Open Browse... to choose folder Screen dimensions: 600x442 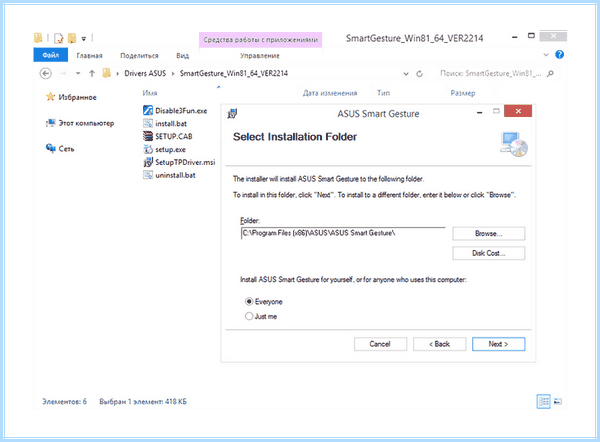pos(488,233)
